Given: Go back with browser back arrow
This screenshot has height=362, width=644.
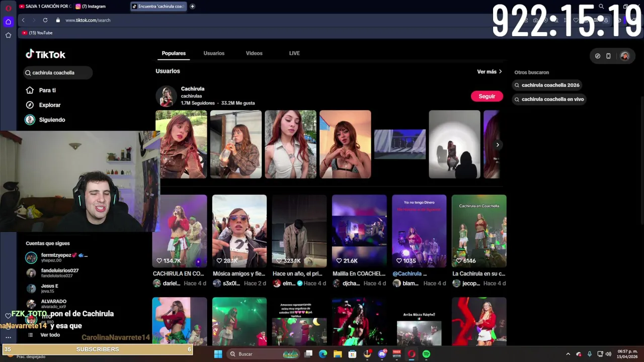Looking at the screenshot, I should 23,20.
